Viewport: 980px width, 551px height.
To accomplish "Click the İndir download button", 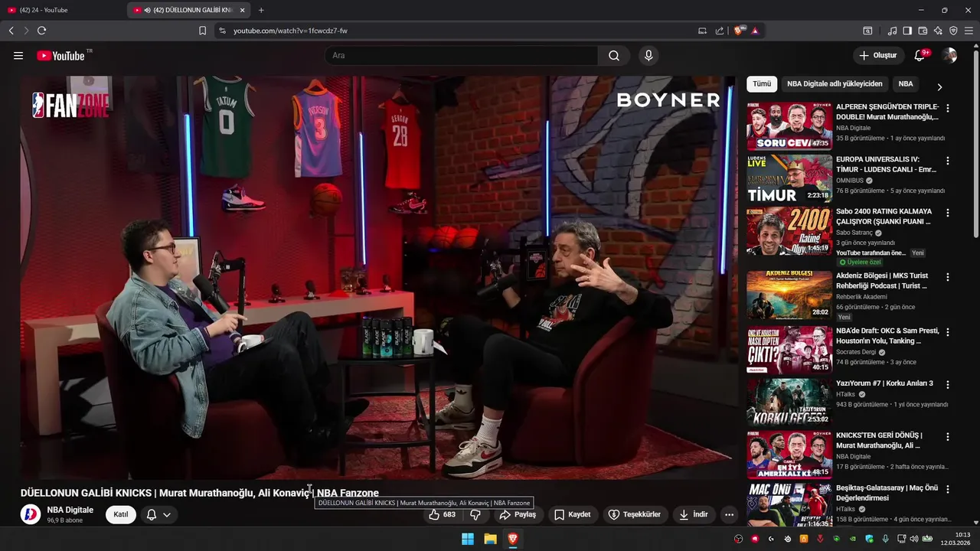I will [x=693, y=515].
